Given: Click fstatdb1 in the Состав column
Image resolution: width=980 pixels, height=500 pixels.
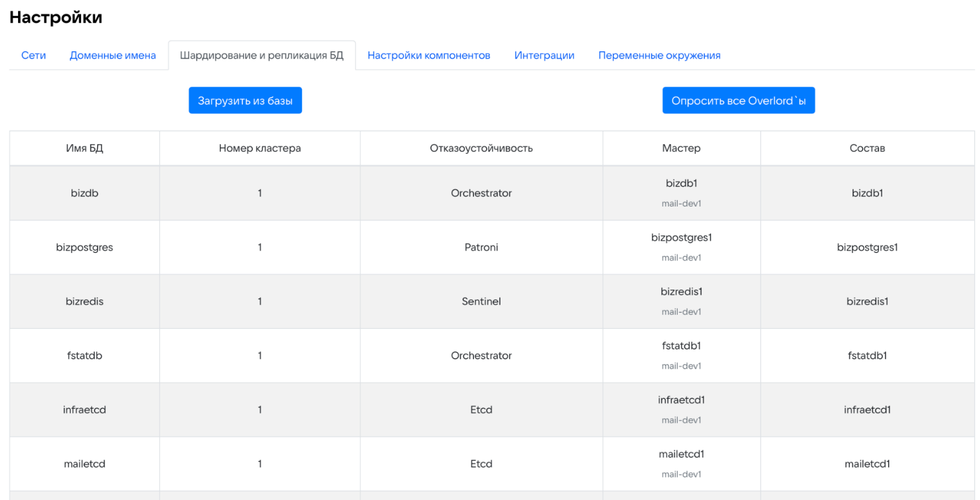Looking at the screenshot, I should [x=867, y=355].
